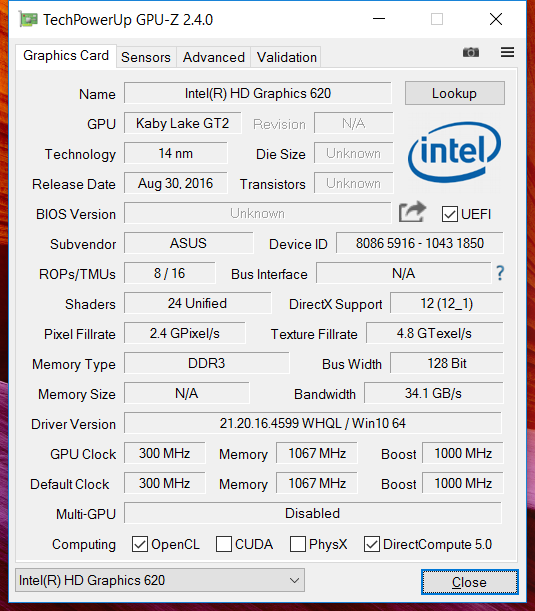Take a screenshot using the camera icon
535x611 pixels.
470,52
